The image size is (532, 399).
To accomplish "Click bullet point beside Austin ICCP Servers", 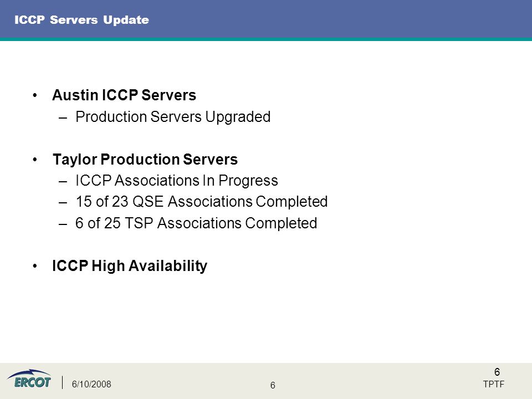I will (x=35, y=95).
